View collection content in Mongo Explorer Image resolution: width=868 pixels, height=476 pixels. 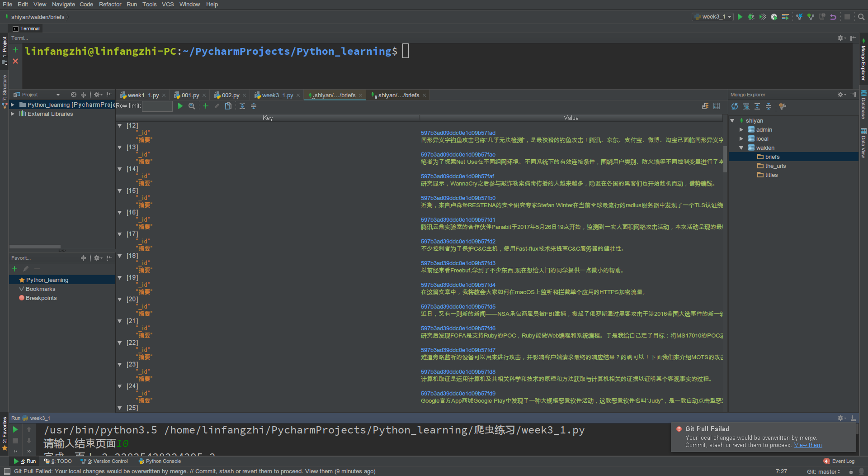point(746,106)
